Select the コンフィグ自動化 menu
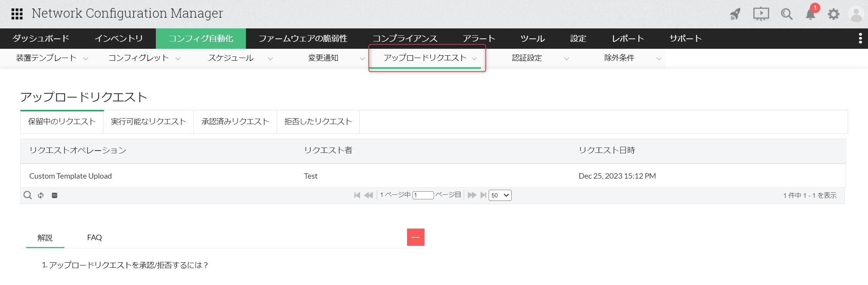Screen dimensions: 868x285 pyautogui.click(x=201, y=38)
